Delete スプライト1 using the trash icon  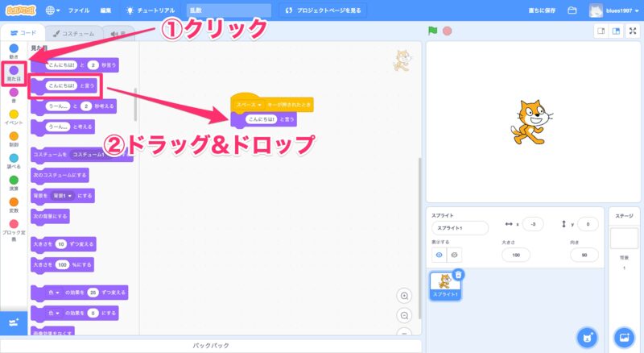point(458,275)
